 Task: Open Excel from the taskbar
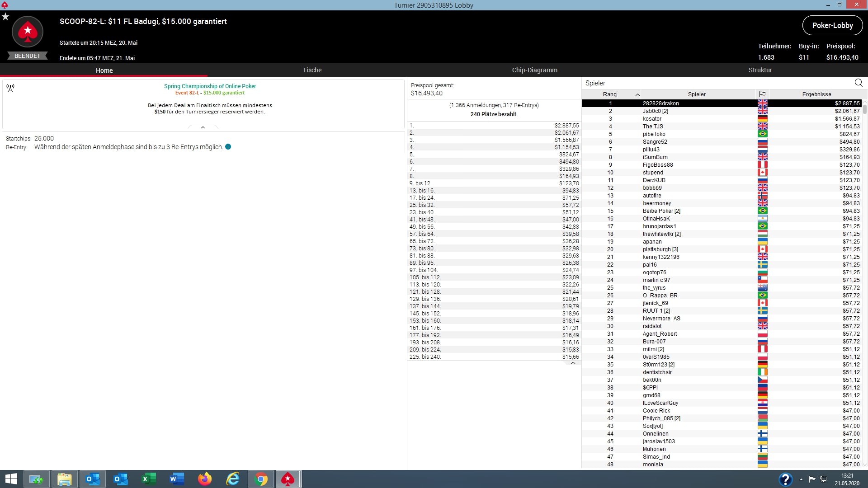149,479
